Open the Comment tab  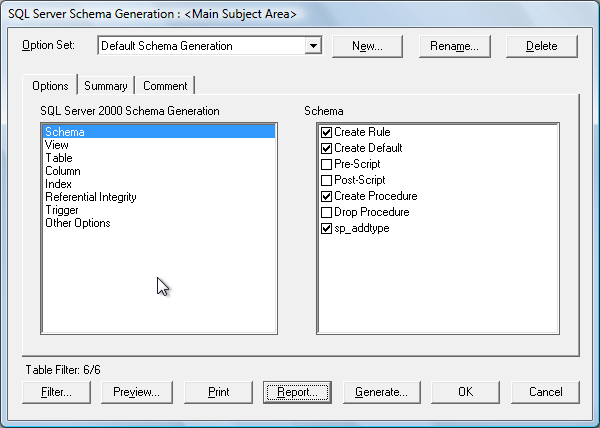point(165,86)
